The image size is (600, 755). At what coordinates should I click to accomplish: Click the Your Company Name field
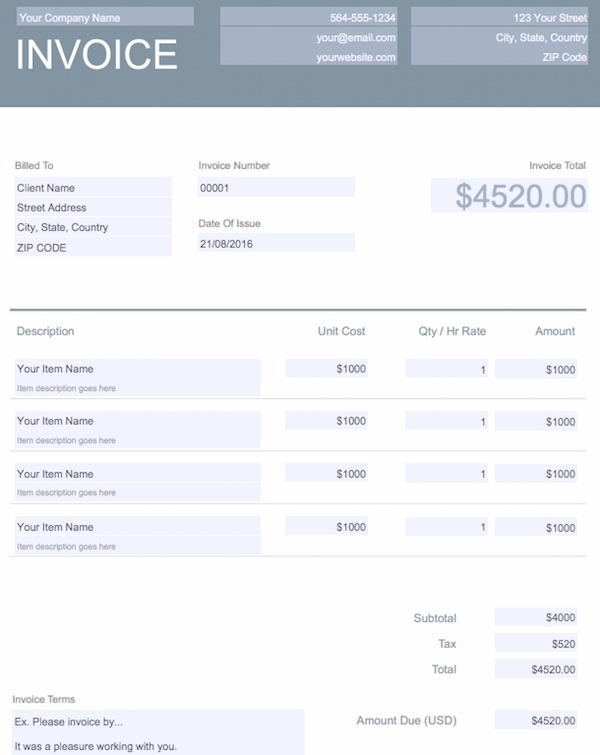pos(104,17)
